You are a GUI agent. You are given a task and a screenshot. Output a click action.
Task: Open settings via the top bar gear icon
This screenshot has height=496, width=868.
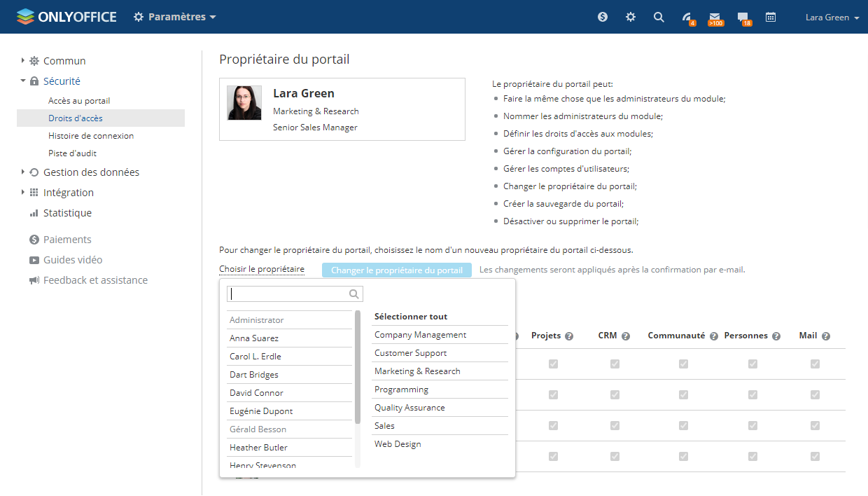[631, 17]
